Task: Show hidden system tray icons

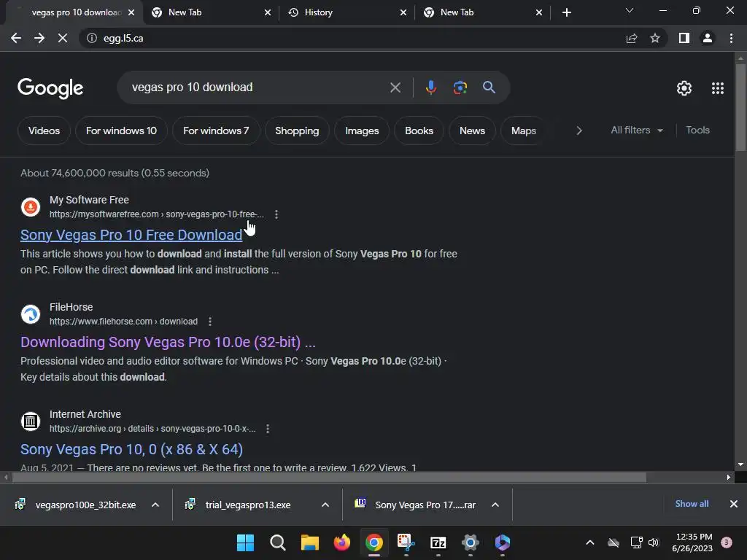Action: tap(589, 542)
